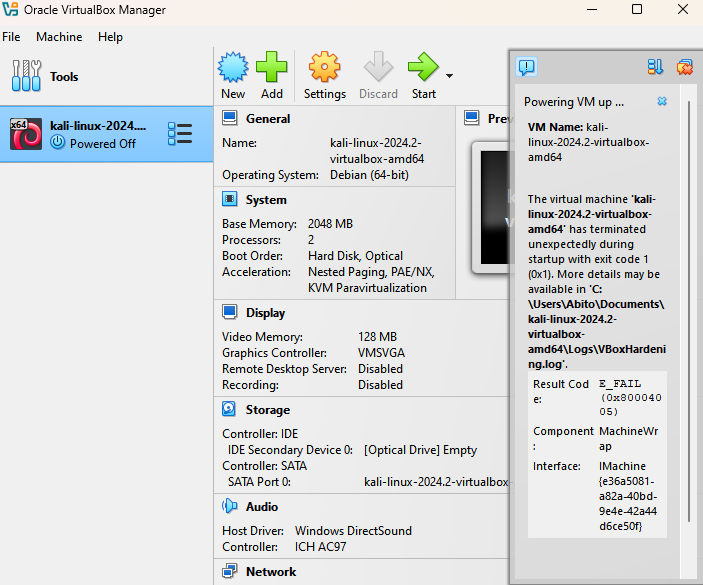Click the E_FAIL result code text
703x585 pixels.
[629, 397]
